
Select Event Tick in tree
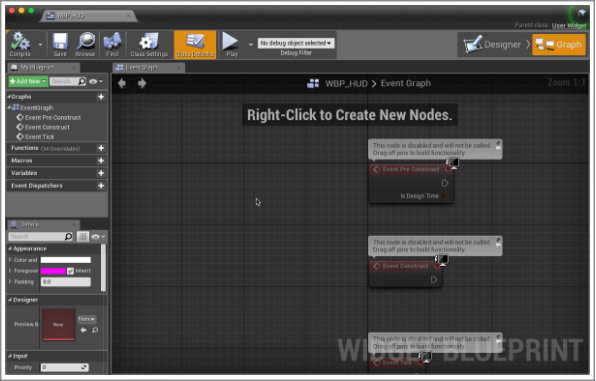(x=35, y=137)
